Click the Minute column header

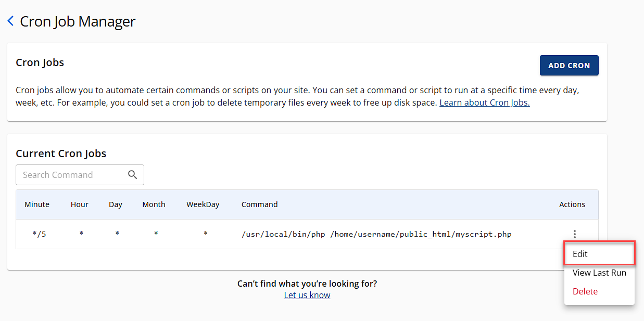click(x=37, y=204)
